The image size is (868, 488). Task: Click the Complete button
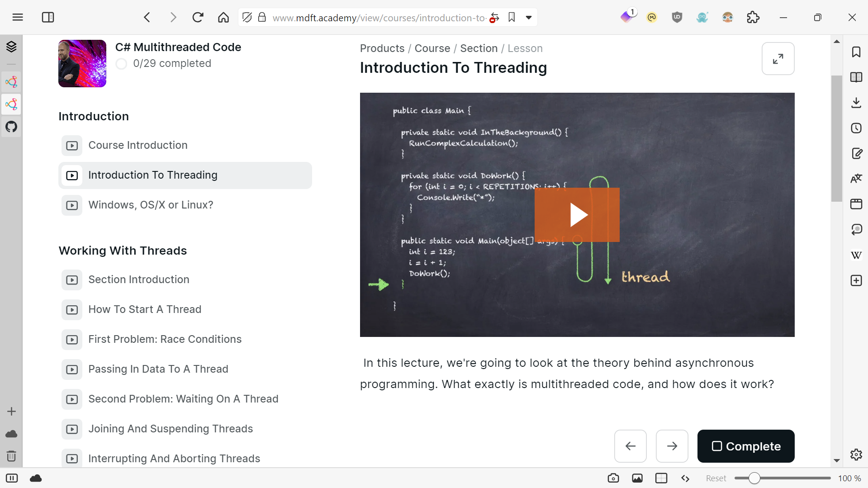click(745, 446)
